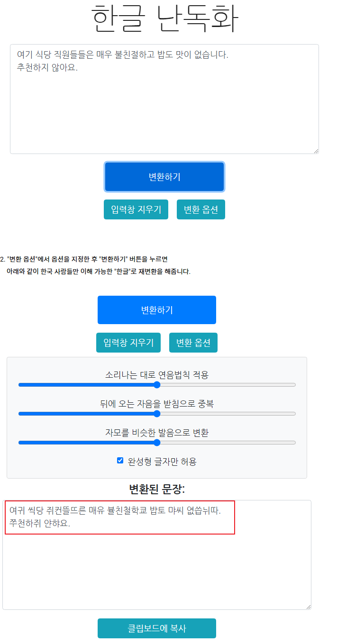Click the lower 변환하기 button above the options panel
337x644 pixels.
[x=156, y=310]
